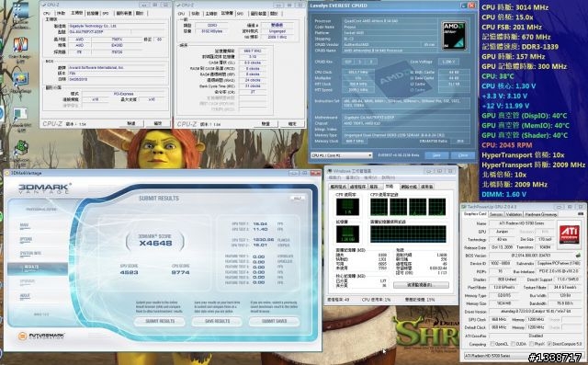This screenshot has width=588, height=365.
Task: Select OPTIONS in the 3DMark Vantage sidebar
Action: click(x=26, y=239)
